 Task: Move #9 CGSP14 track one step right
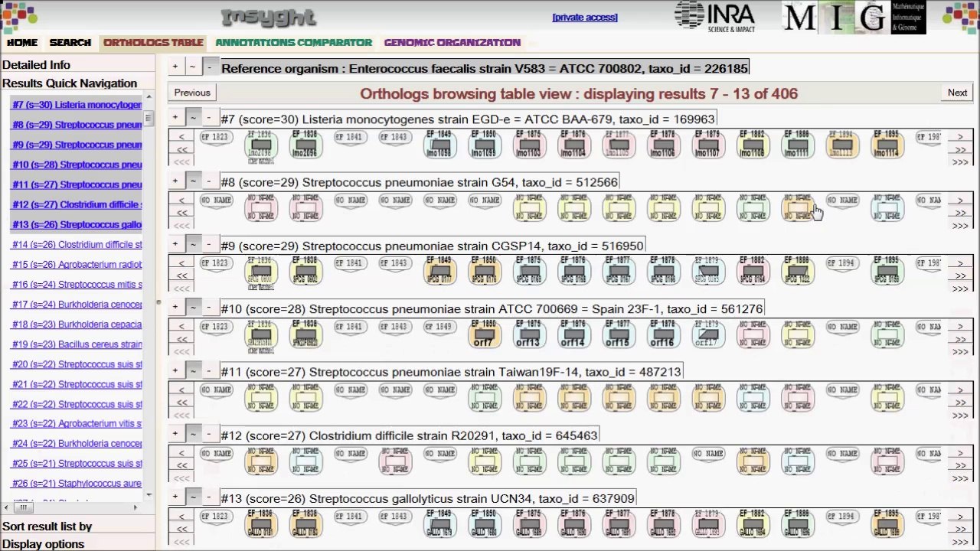[x=960, y=263]
